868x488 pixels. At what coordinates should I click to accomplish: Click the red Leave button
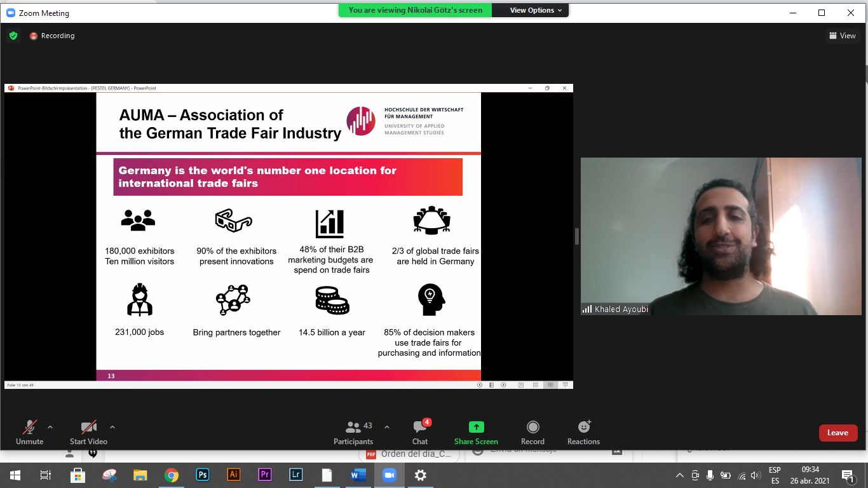click(837, 433)
